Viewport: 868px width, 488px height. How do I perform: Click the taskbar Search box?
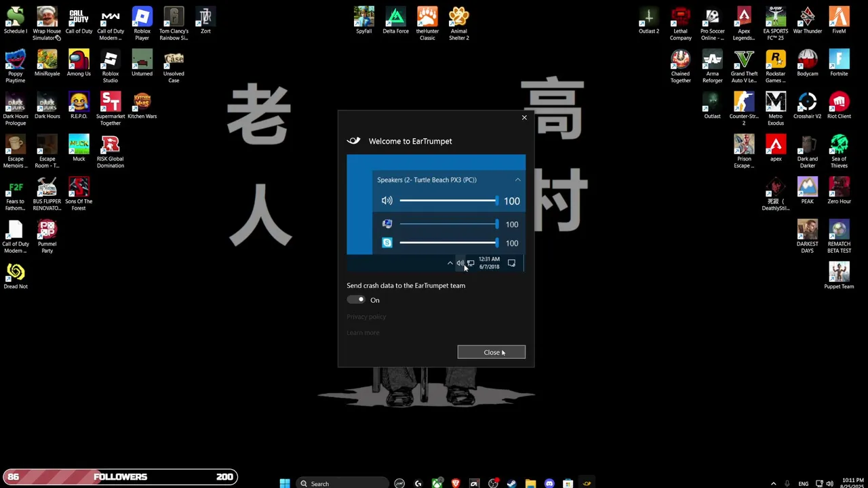pyautogui.click(x=342, y=483)
